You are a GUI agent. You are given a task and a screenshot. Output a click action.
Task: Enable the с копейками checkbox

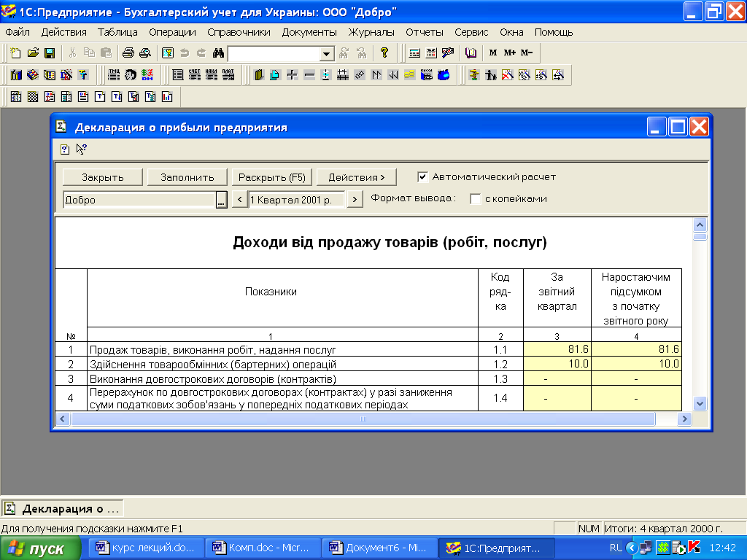pyautogui.click(x=476, y=199)
